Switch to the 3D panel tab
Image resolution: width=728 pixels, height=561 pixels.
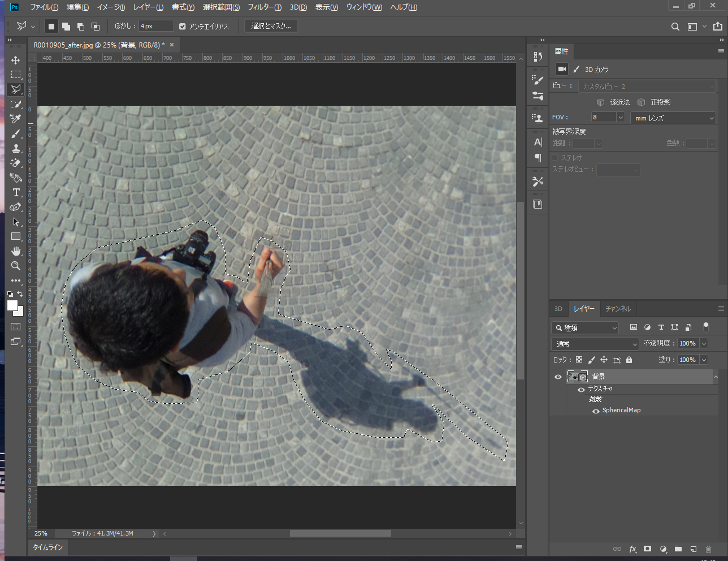click(x=558, y=309)
